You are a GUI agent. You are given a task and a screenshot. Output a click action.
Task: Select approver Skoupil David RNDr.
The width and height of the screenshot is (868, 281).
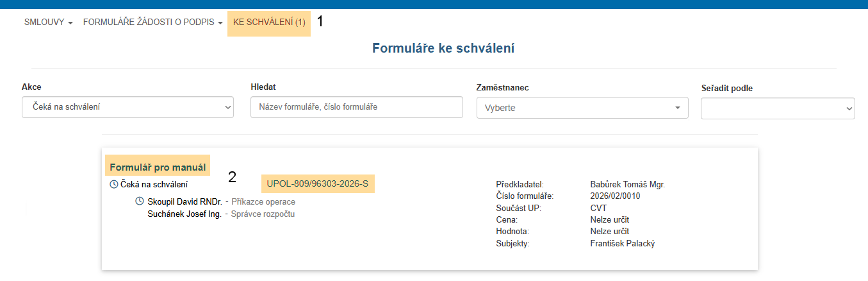pos(184,201)
